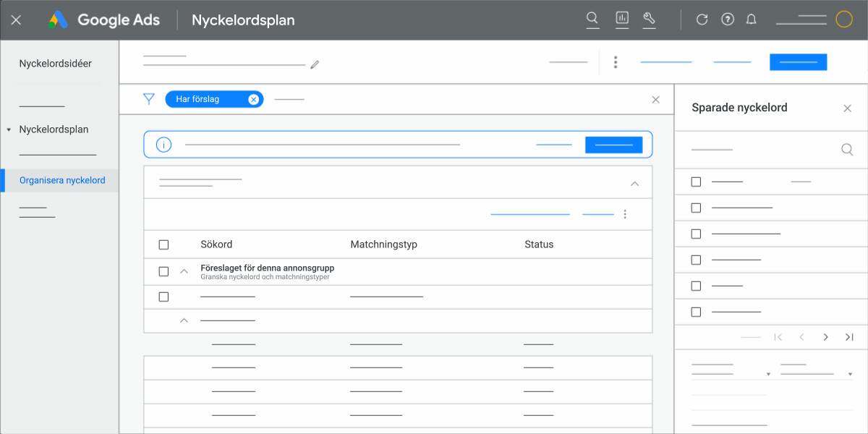Click the search field in Sparade nyckelord
The image size is (868, 434).
[x=771, y=150]
